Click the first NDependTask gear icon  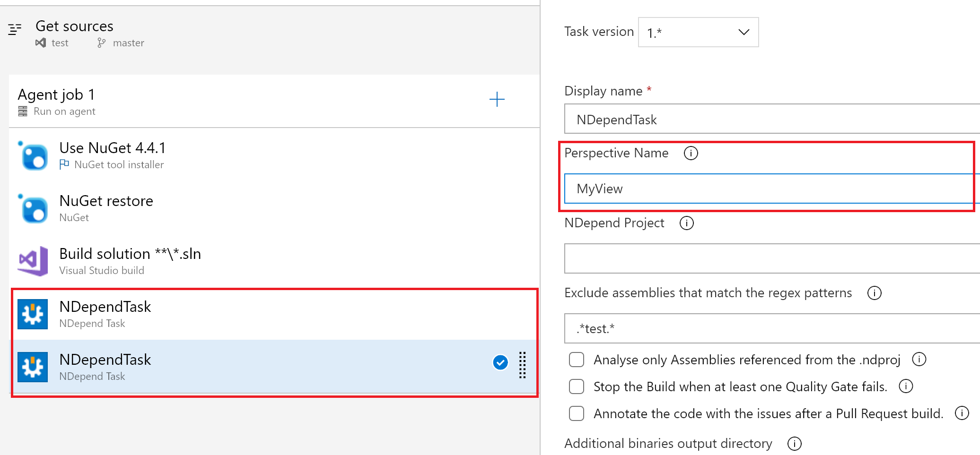[x=33, y=314]
